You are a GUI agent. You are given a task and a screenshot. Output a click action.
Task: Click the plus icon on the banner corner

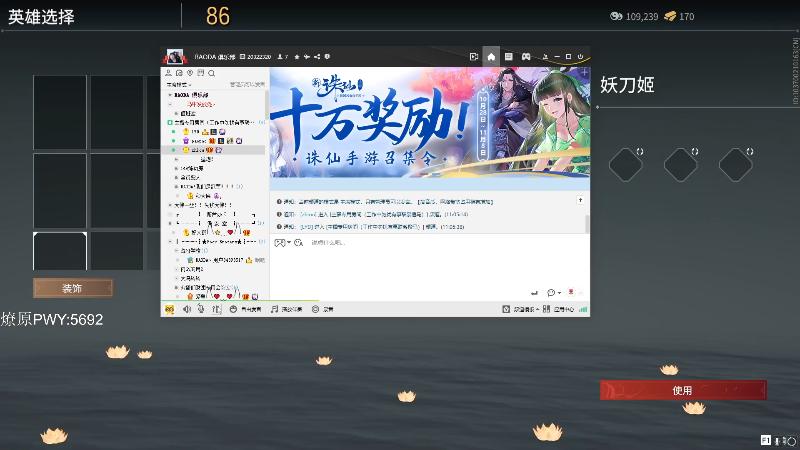584,73
